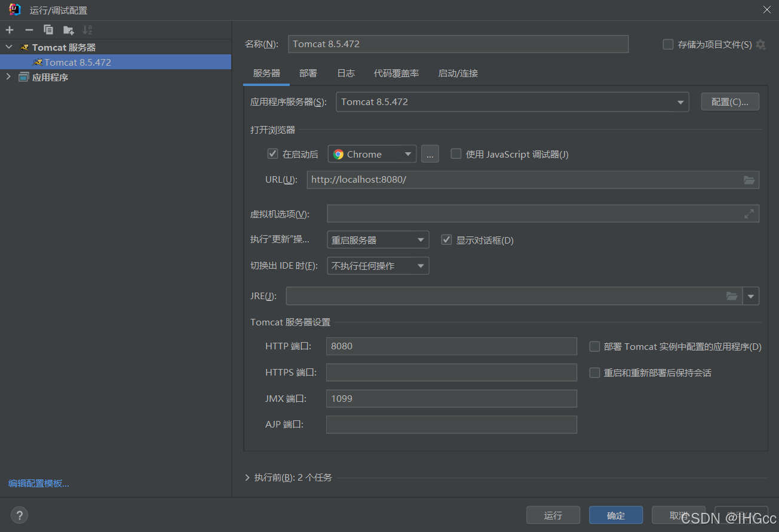Viewport: 779px width, 532px height.
Task: Switch to the 服务器 tab
Action: [x=266, y=73]
